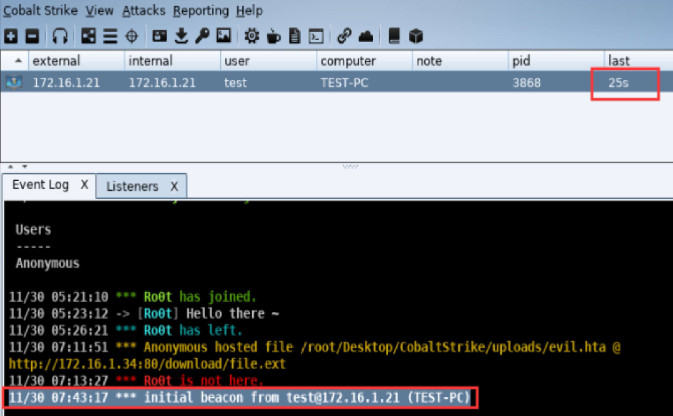The image size is (673, 416).
Task: Switch to pivot graph view icon
Action: [x=88, y=36]
